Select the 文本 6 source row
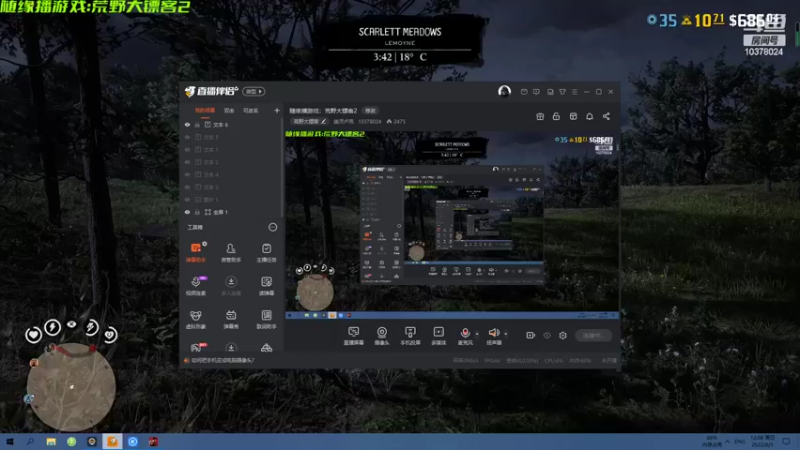Image resolution: width=800 pixels, height=450 pixels. click(x=231, y=124)
